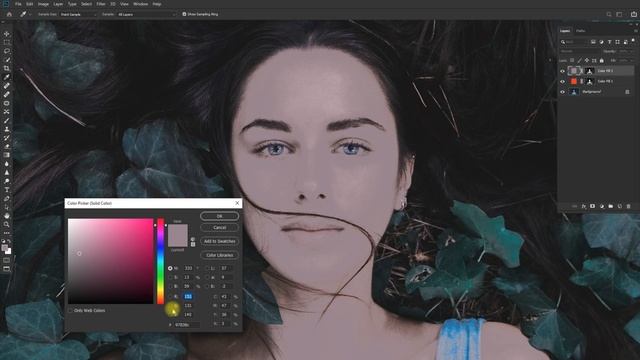
Task: Select the Move tool
Action: click(7, 34)
